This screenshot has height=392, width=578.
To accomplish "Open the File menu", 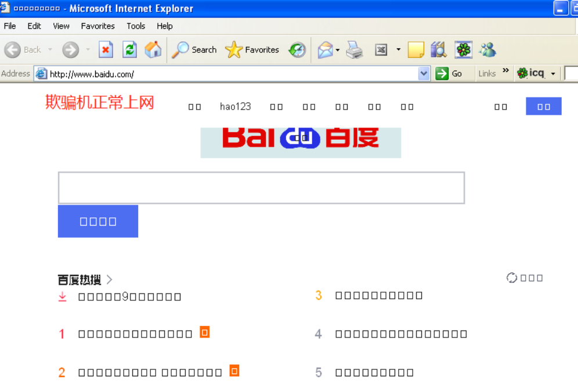I will point(10,26).
